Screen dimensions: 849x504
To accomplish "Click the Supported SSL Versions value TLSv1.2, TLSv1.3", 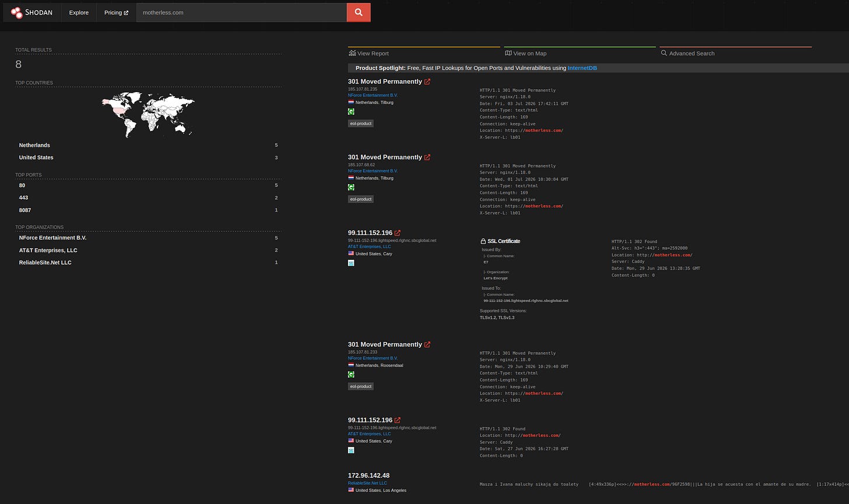I will [x=497, y=318].
